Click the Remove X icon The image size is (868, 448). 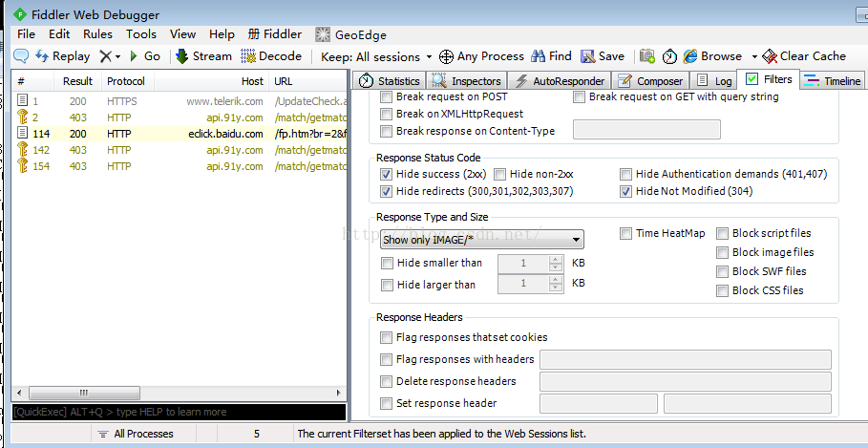pos(105,56)
